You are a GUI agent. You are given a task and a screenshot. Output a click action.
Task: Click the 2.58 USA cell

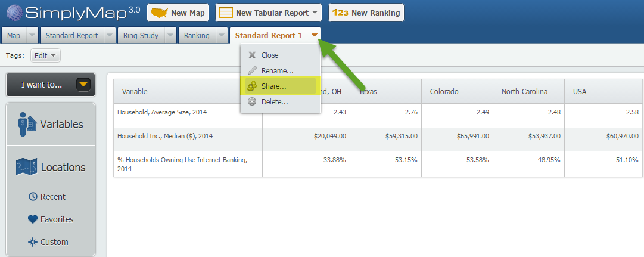pos(603,116)
